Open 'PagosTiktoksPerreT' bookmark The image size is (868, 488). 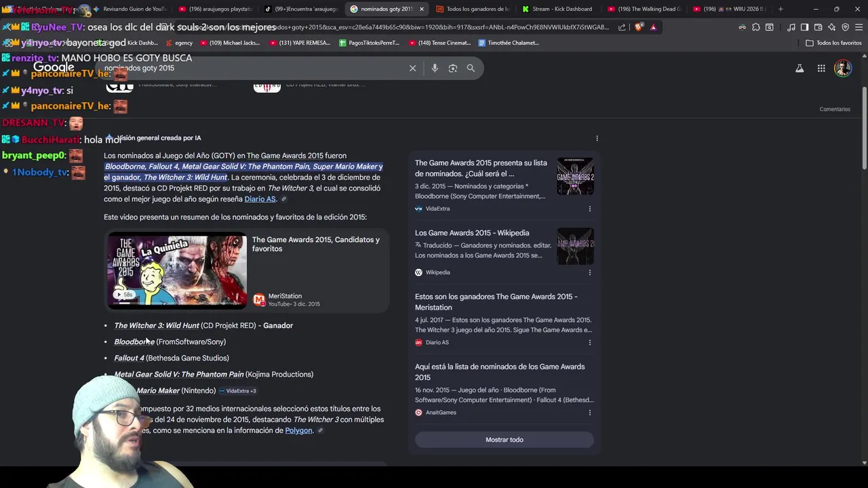(369, 43)
